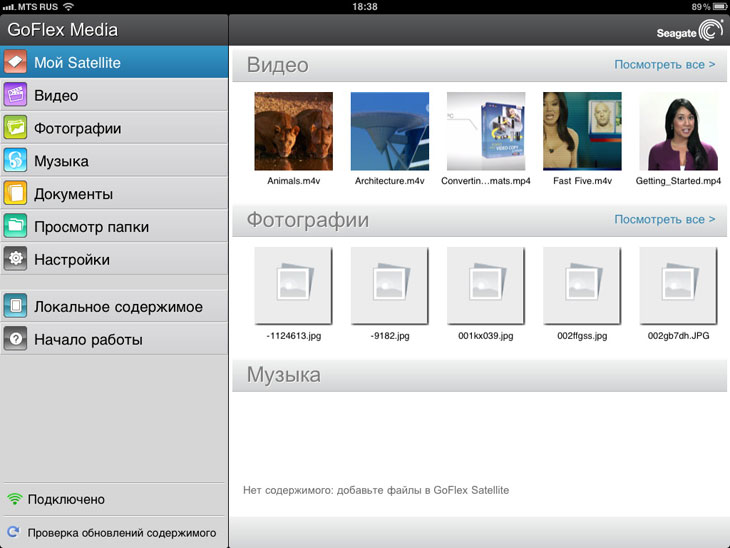
Task: Open the Настройки menu entry
Action: pos(114,259)
